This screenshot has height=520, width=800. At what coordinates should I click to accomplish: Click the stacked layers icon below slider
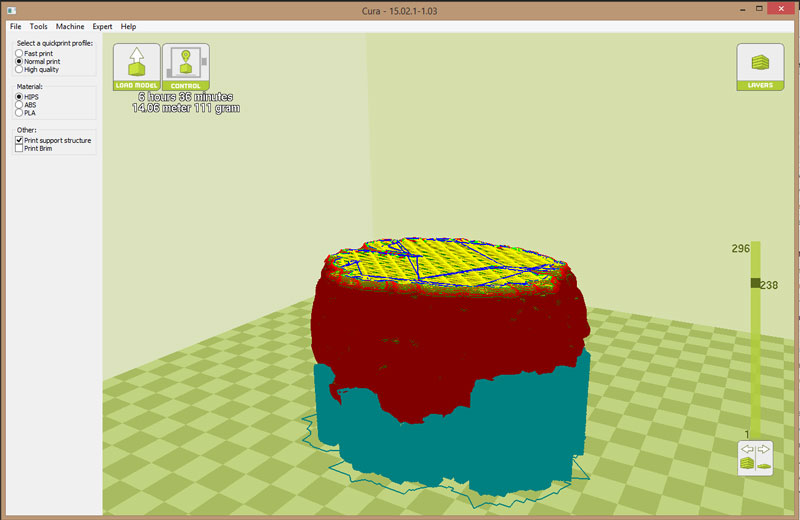coord(748,465)
